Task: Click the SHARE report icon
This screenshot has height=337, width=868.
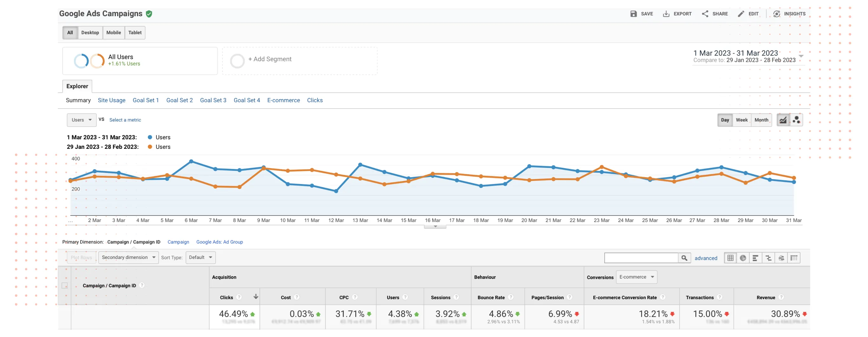Action: pos(705,14)
